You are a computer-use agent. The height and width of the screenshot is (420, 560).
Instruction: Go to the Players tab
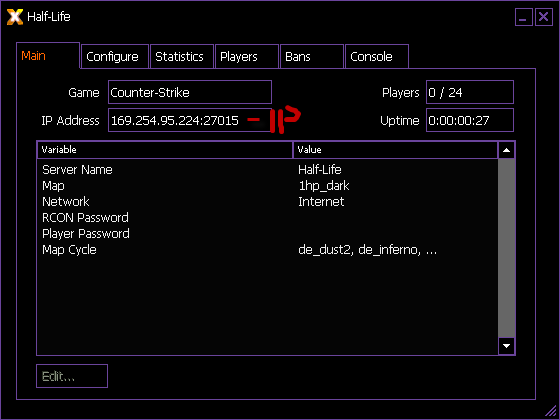247,56
